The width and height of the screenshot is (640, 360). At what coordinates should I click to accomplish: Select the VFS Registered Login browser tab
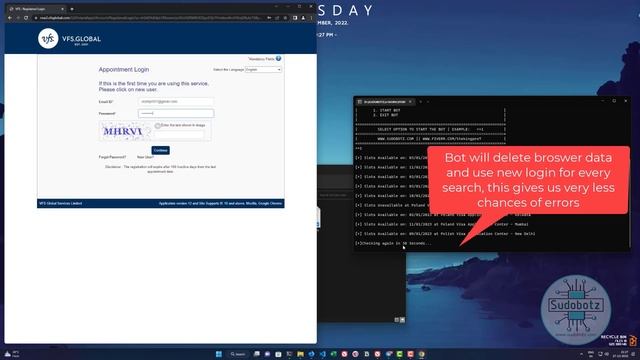tap(37, 9)
